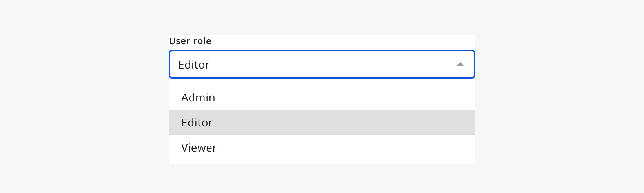Set user role to Admin
Screen dimensions: 644x193
[322, 97]
